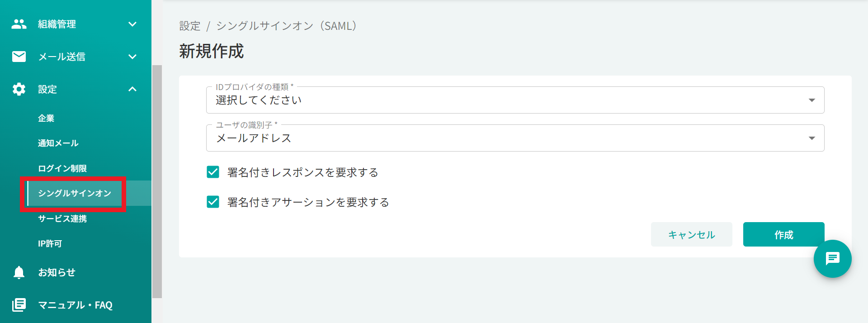Click the 作成 button

783,234
